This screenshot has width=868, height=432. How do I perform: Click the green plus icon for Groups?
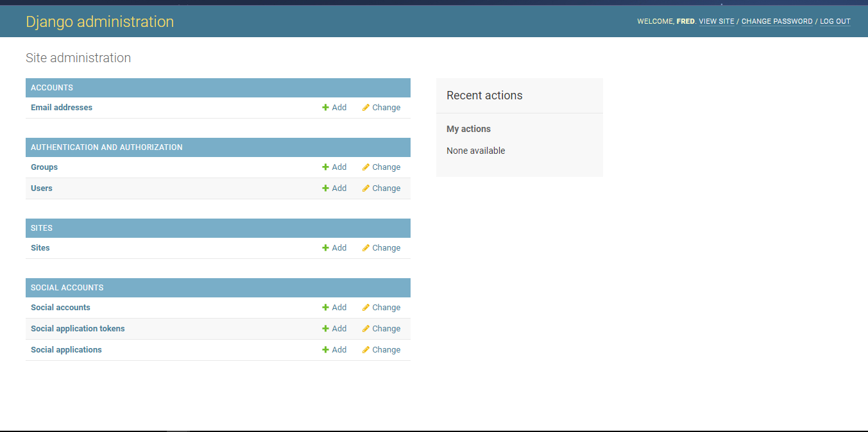tap(325, 167)
